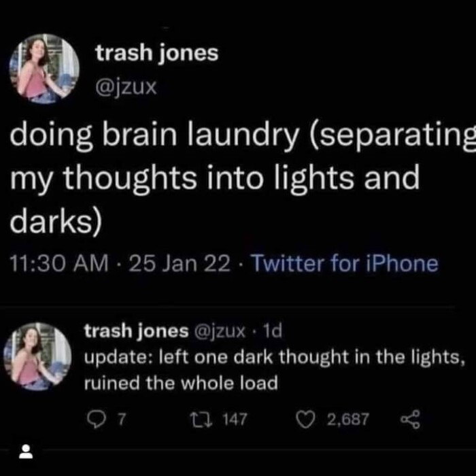Open the main tweet's profile picture
The height and width of the screenshot is (476, 476).
(x=44, y=69)
